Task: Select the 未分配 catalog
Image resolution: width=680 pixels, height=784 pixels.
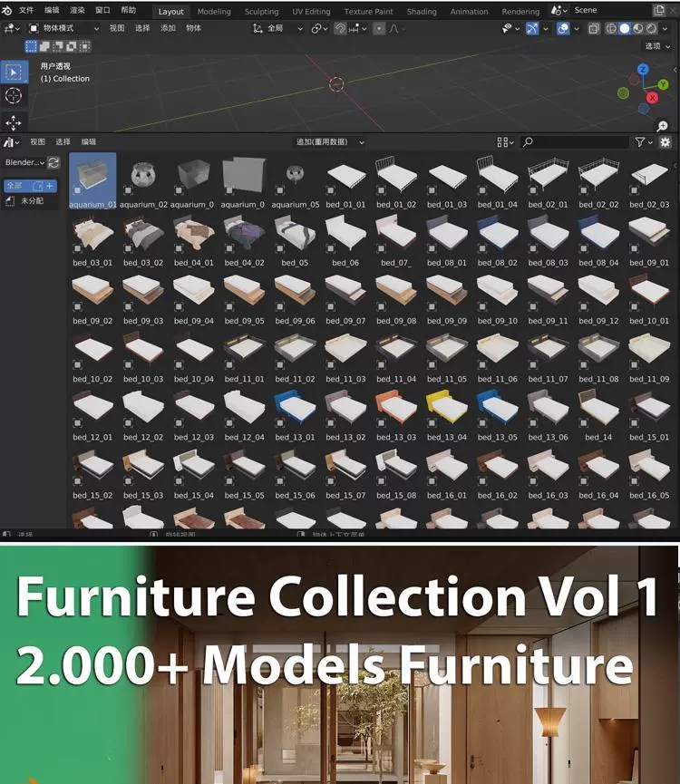Action: (x=32, y=201)
